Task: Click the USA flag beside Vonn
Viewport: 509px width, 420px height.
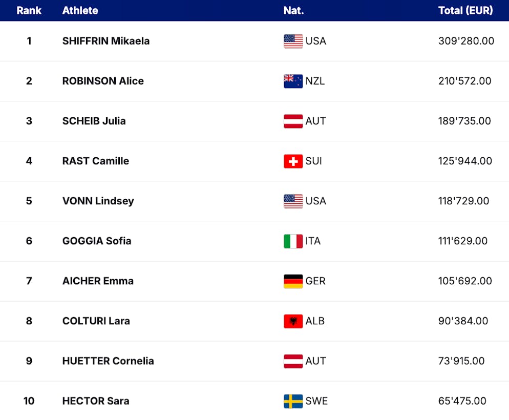Action: coord(293,201)
